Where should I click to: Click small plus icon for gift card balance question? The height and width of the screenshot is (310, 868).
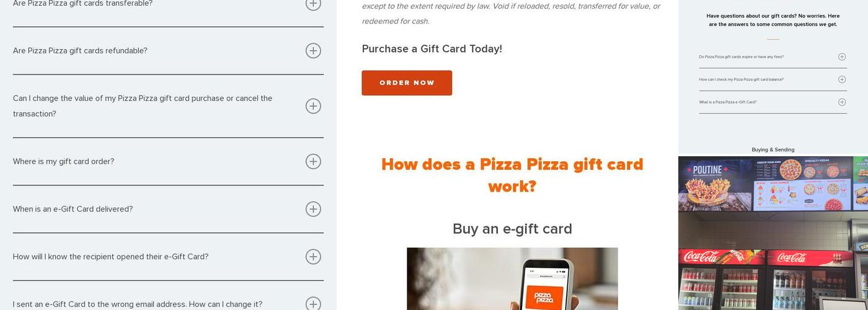point(842,79)
